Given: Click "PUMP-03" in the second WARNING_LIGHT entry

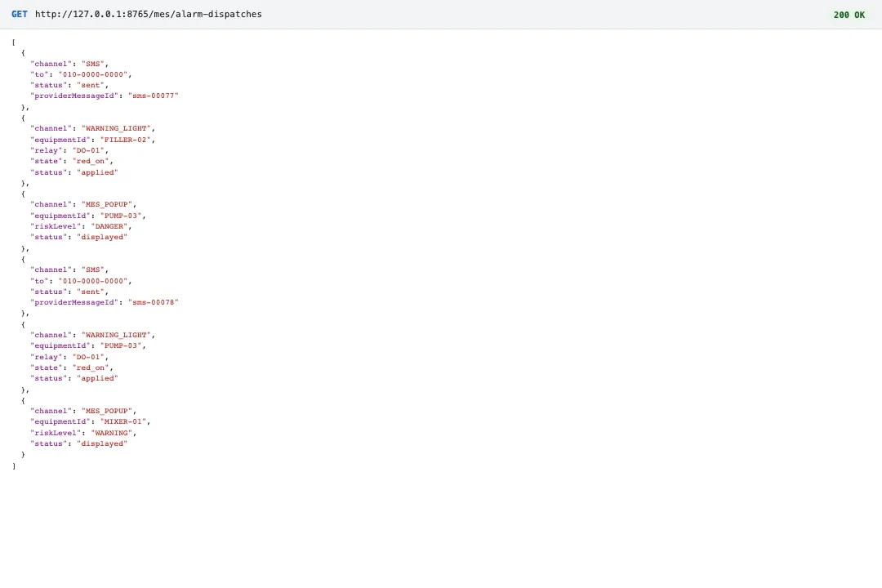Looking at the screenshot, I should (x=121, y=345).
